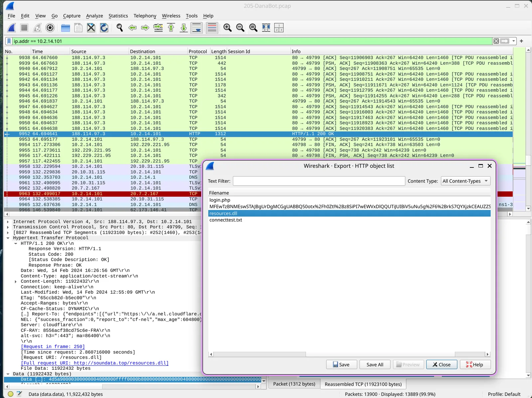Image resolution: width=532 pixels, height=398 pixels.
Task: Click the Text Filter input field
Action: pos(319,181)
